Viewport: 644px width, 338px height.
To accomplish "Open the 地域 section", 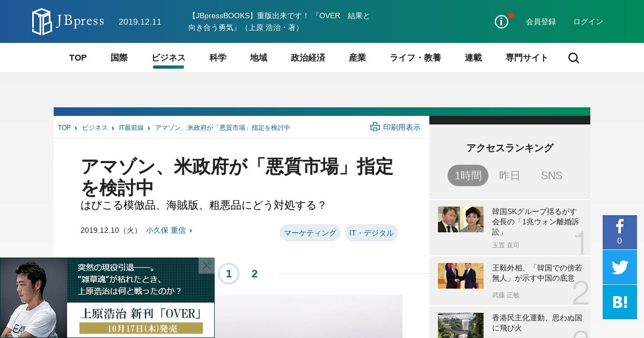I will tap(259, 58).
